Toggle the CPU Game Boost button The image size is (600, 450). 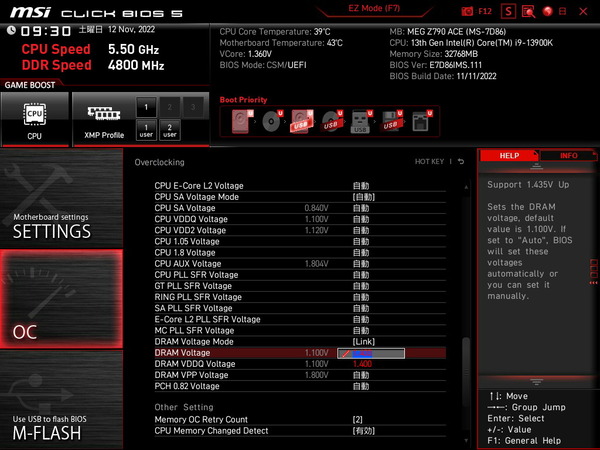click(x=35, y=119)
